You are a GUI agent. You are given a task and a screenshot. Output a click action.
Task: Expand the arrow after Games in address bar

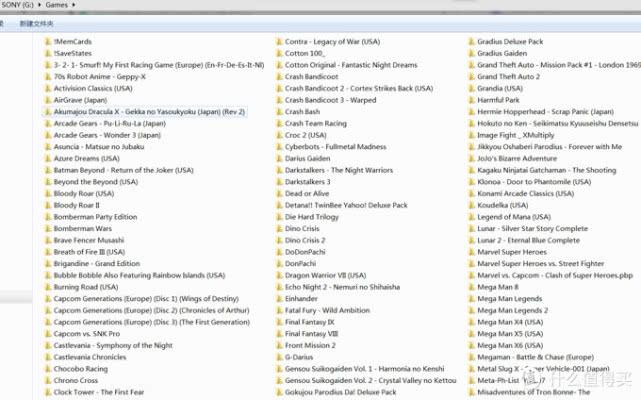74,5
